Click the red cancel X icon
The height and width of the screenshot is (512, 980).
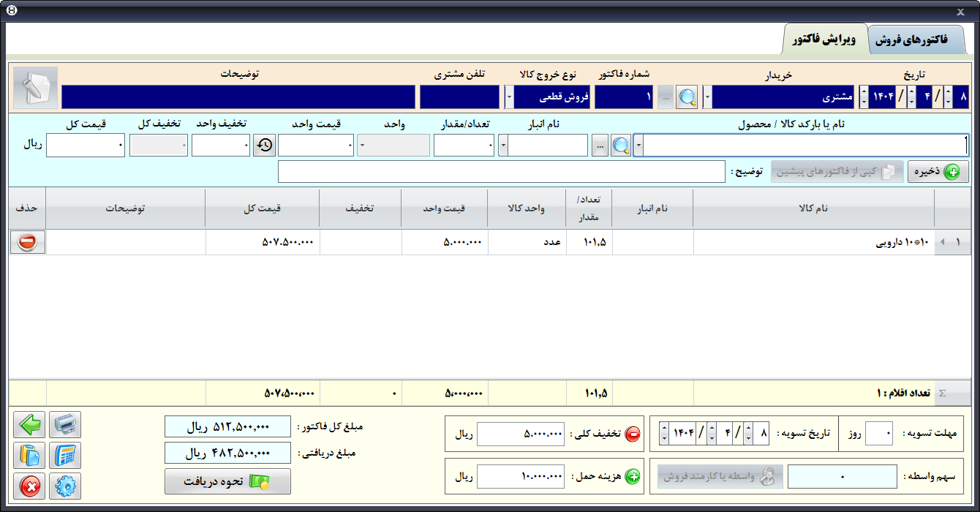pyautogui.click(x=29, y=486)
